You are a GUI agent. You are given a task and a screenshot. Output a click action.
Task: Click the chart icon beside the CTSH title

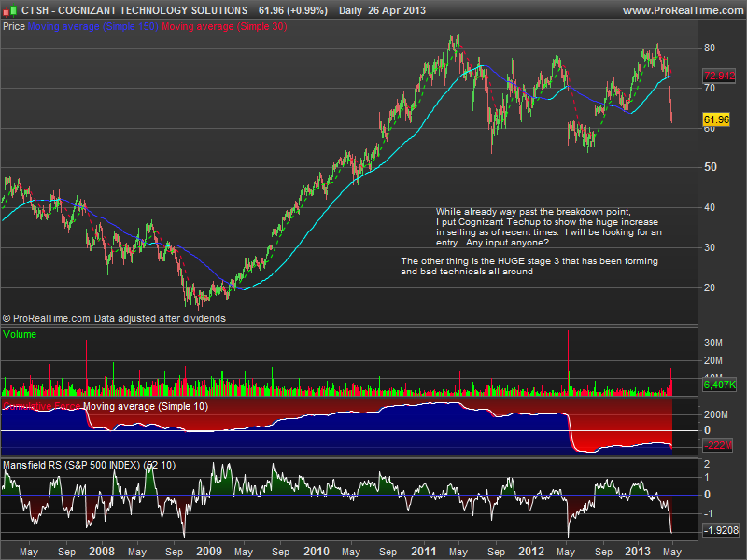[x=9, y=10]
